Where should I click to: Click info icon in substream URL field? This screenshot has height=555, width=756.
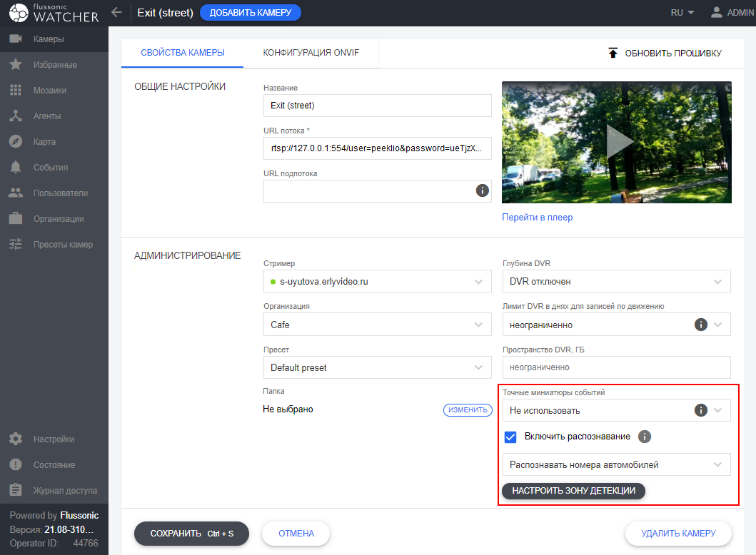point(482,190)
